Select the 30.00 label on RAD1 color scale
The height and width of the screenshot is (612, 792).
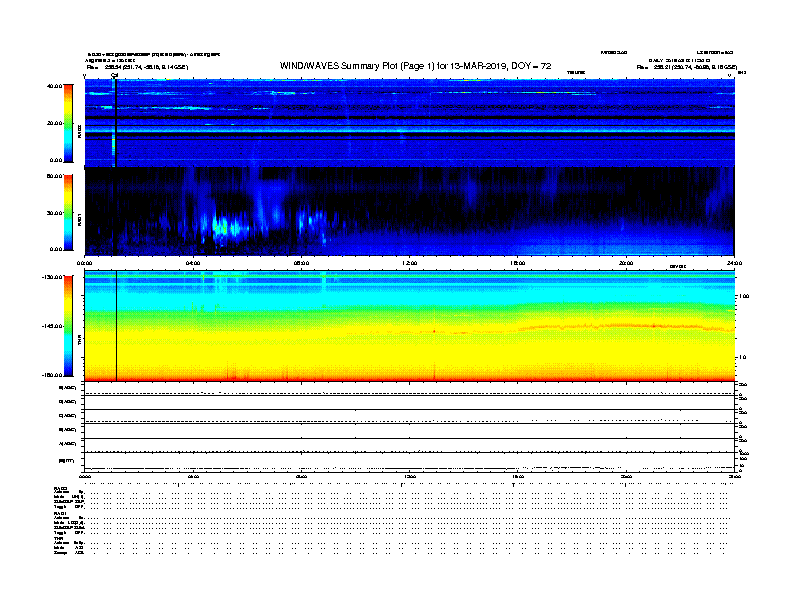pos(54,213)
